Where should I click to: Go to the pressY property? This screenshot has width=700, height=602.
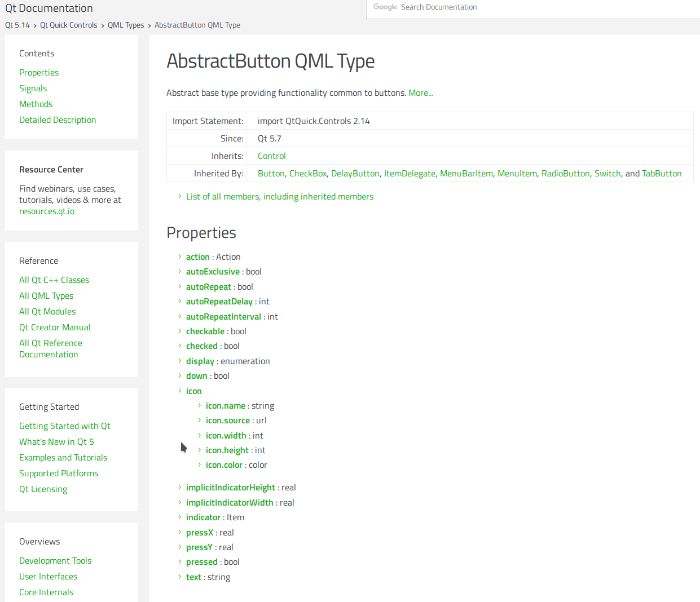pyautogui.click(x=199, y=547)
